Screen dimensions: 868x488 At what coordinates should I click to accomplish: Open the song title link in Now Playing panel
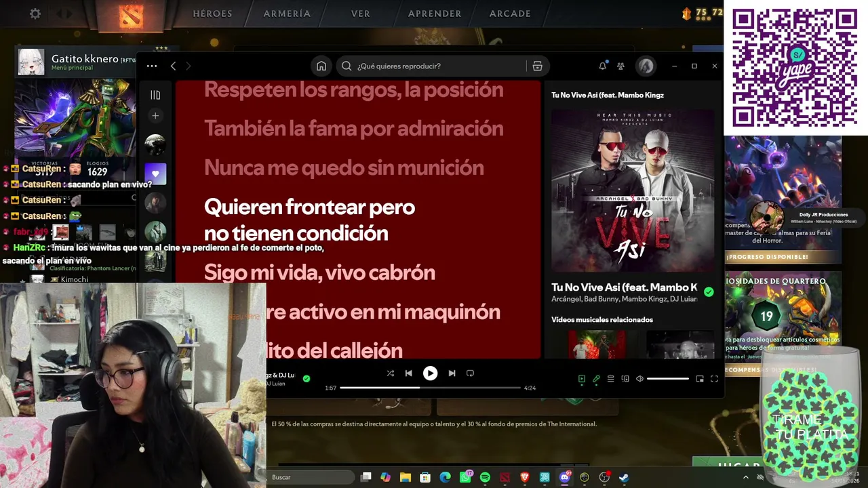point(624,287)
